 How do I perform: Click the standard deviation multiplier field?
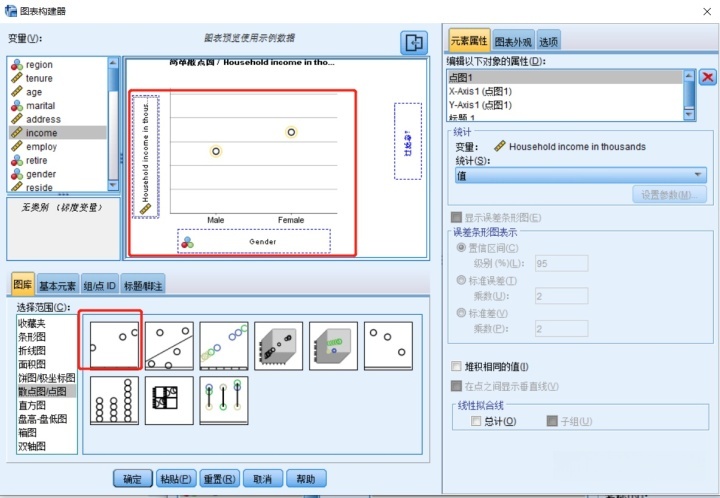(x=562, y=329)
